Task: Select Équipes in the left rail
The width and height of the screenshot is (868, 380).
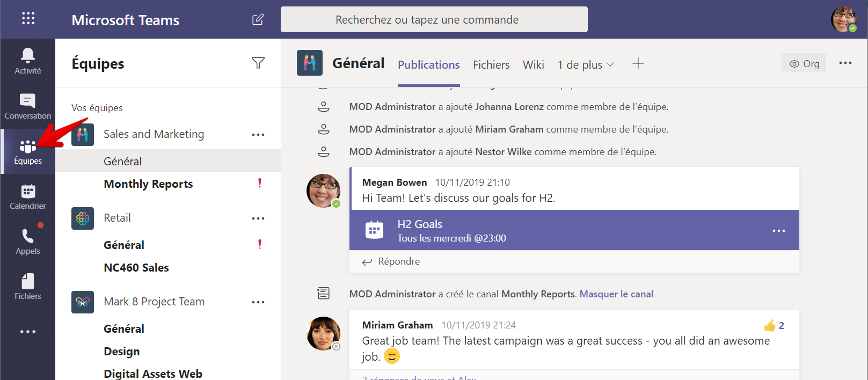Action: point(28,151)
